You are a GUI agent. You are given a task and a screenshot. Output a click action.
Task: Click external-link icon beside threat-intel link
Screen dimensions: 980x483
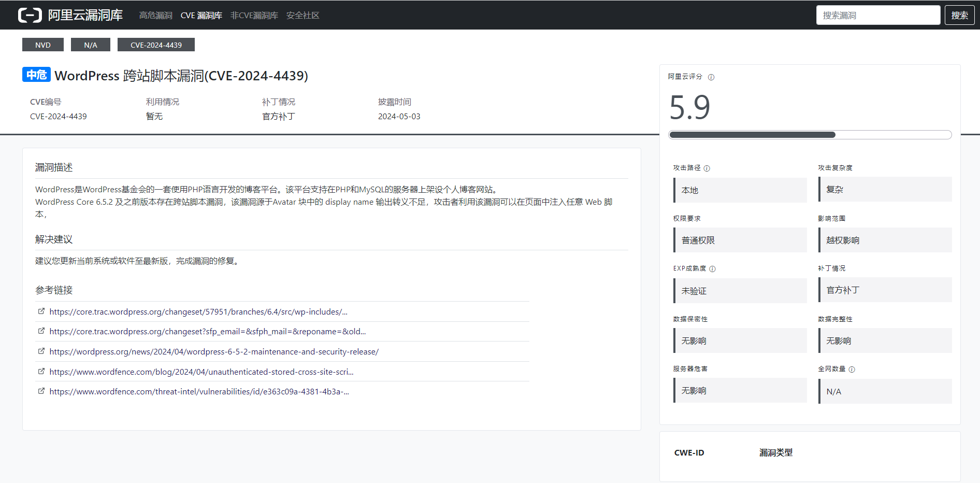[41, 391]
